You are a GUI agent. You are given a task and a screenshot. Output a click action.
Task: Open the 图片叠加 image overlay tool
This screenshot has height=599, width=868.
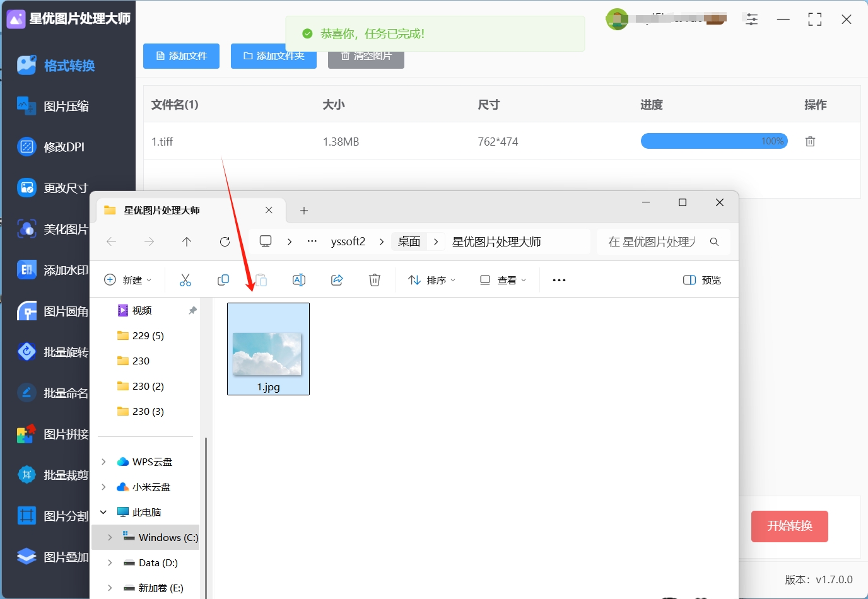pos(53,557)
